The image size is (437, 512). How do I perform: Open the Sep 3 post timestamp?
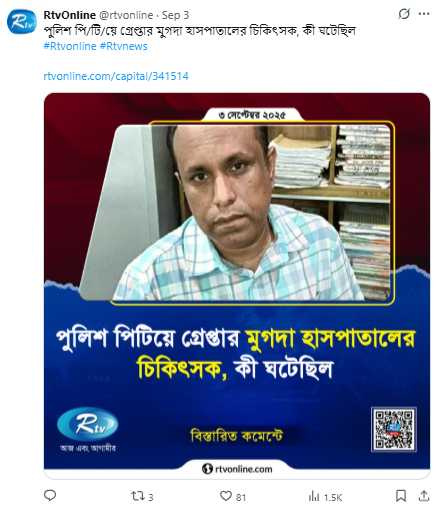pyautogui.click(x=176, y=15)
